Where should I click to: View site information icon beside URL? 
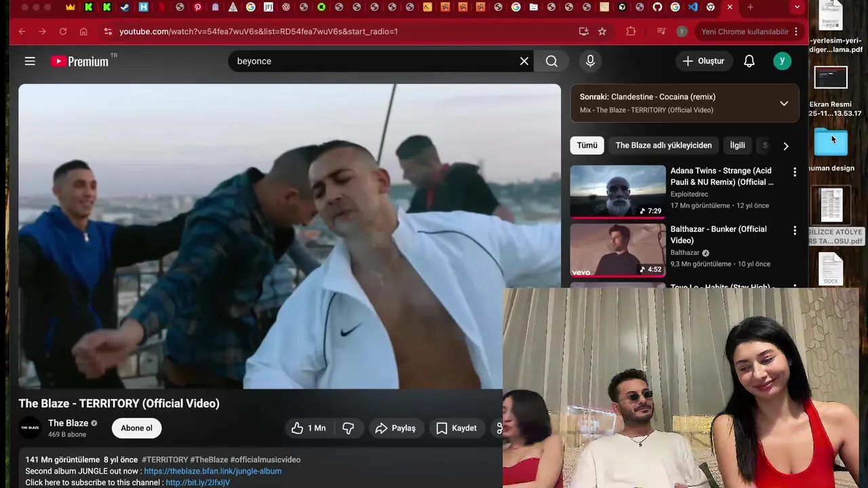tap(107, 31)
